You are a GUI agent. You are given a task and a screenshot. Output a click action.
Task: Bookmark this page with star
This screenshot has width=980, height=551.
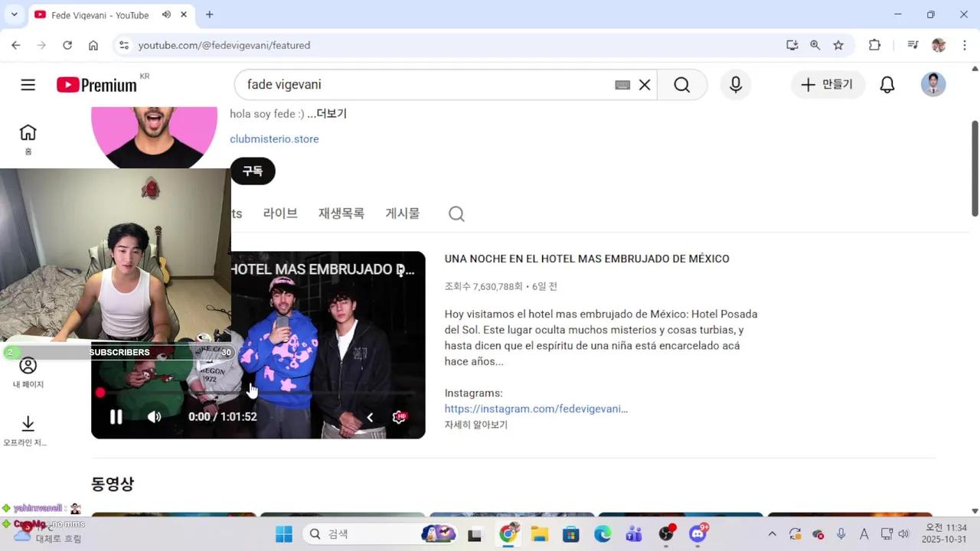click(838, 45)
